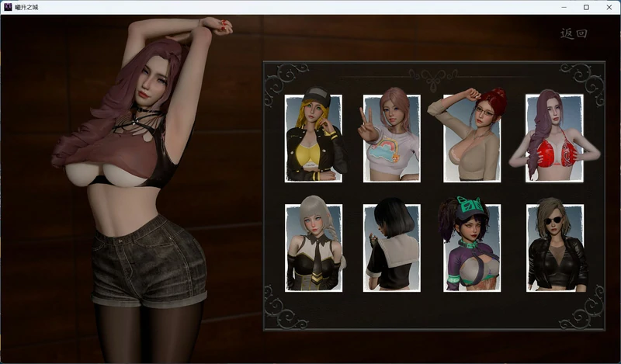Select the blonde character with black cap
Image resolution: width=621 pixels, height=364 pixels.
pyautogui.click(x=313, y=138)
